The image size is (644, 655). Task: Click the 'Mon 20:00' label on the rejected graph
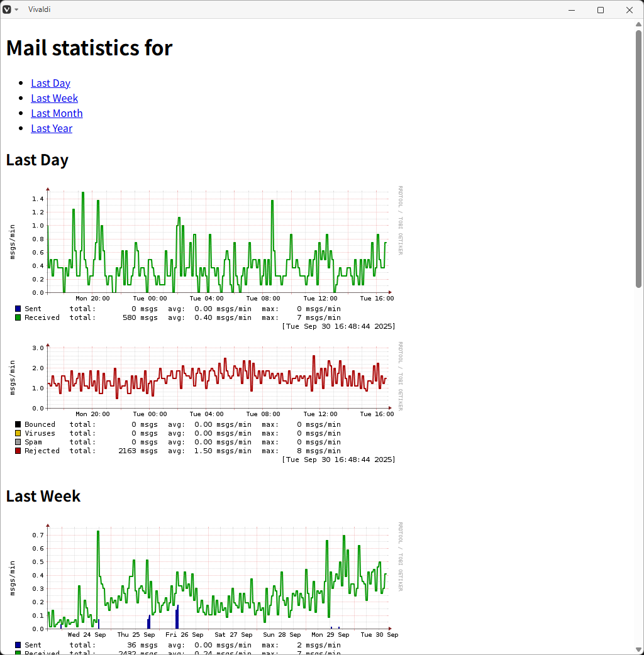coord(92,414)
